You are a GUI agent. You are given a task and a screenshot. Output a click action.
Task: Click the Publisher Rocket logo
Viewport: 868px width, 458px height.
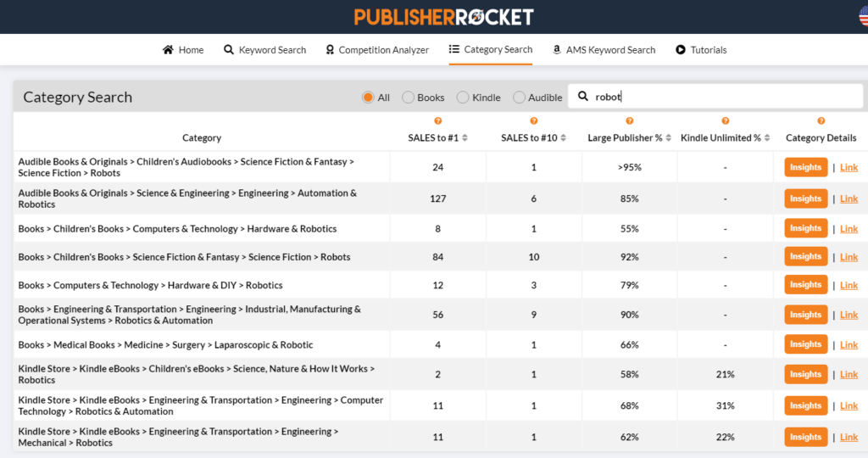443,17
